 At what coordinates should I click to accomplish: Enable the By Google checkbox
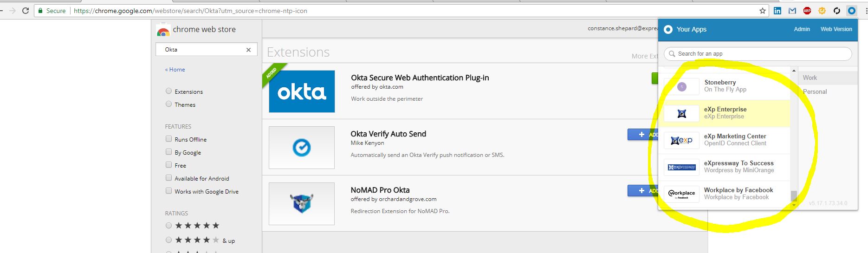(169, 152)
